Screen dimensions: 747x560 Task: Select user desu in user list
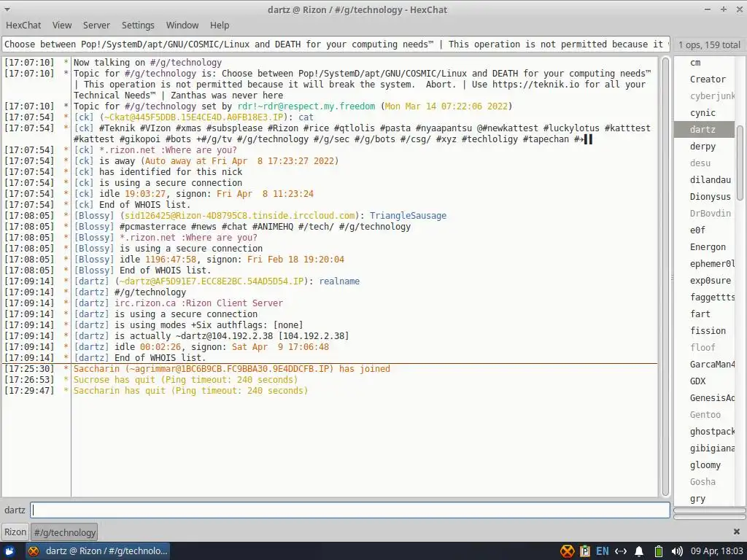700,163
